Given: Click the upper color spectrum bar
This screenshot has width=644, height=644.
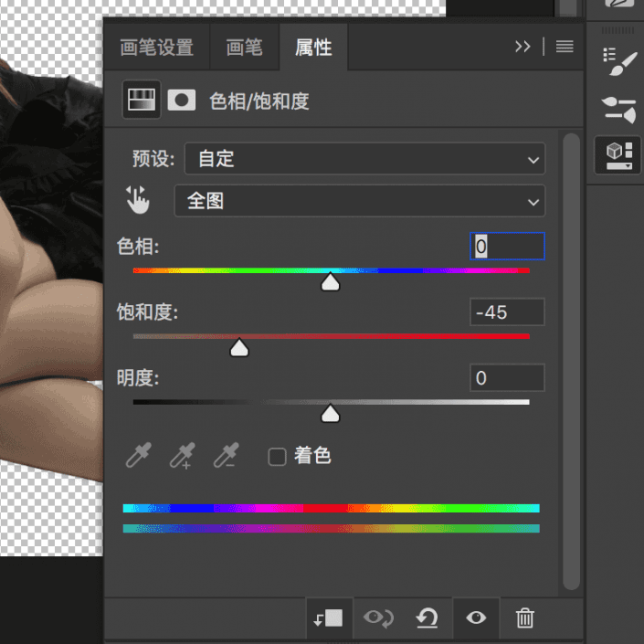Looking at the screenshot, I should coord(331,508).
